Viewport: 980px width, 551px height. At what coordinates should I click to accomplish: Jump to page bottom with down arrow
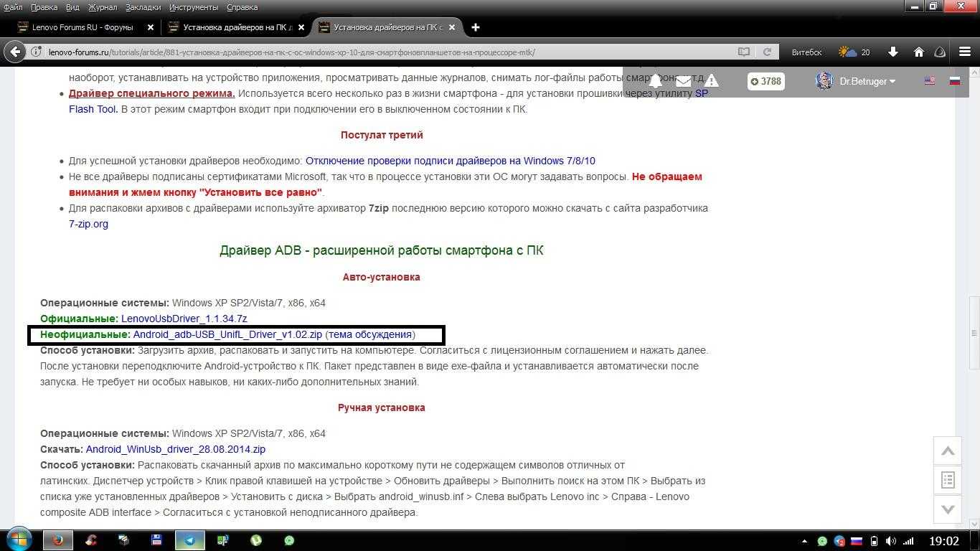pos(948,509)
